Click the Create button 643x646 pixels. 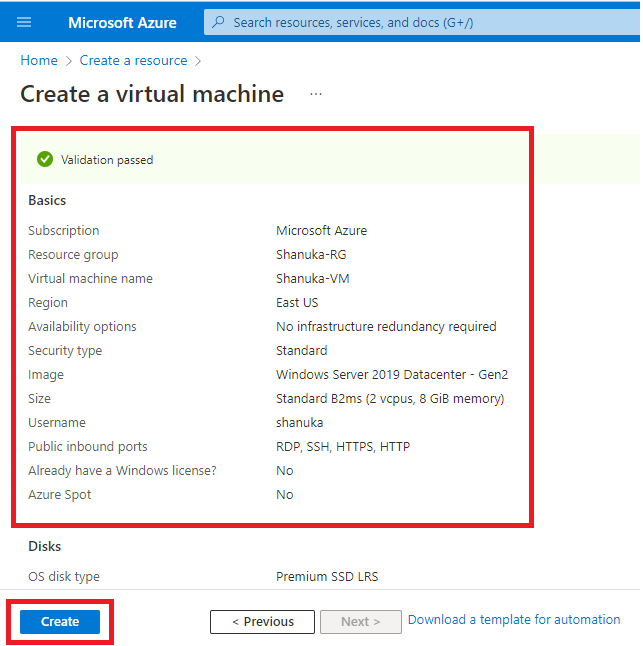60,622
